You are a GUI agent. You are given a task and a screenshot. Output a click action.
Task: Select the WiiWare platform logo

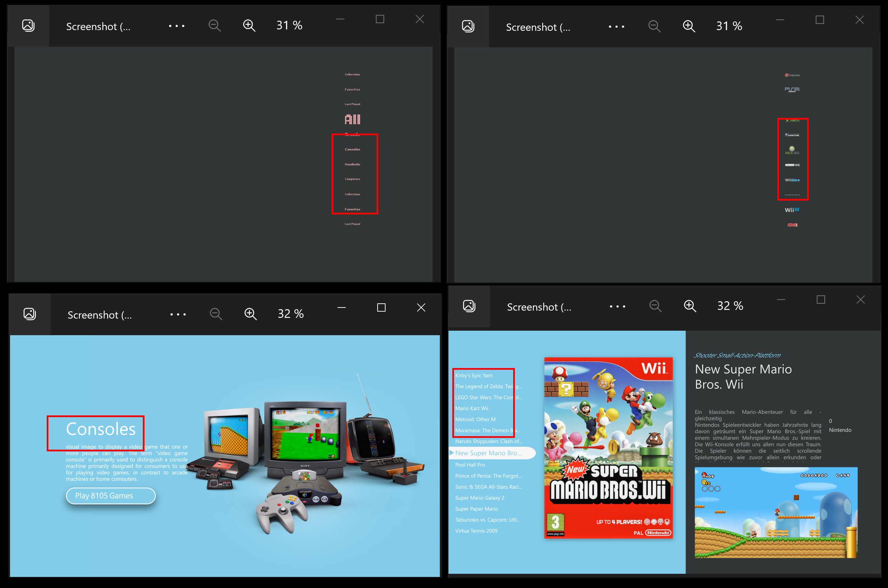coord(792,180)
